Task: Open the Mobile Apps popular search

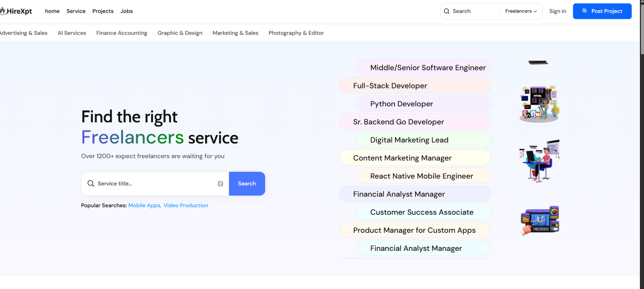Action: click(x=144, y=205)
